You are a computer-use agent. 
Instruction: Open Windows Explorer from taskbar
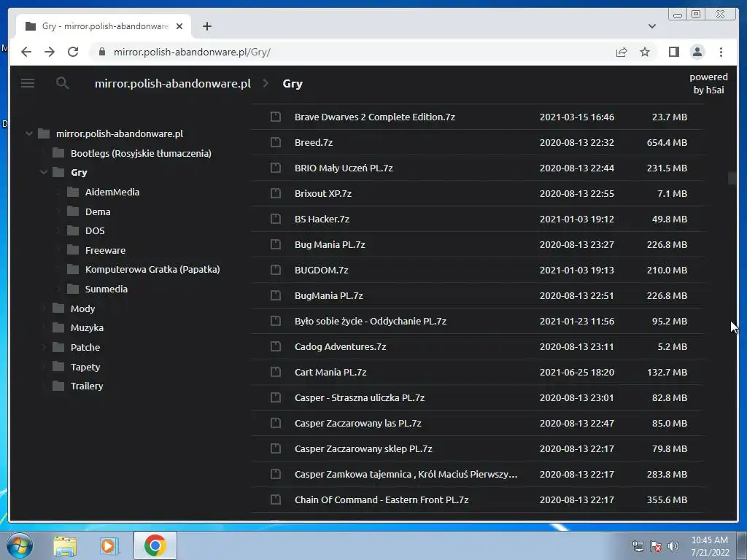click(65, 545)
